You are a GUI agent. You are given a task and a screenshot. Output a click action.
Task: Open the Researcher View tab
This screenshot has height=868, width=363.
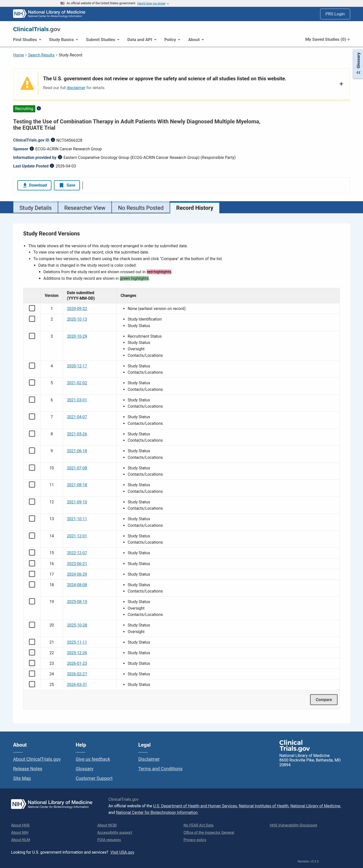[85, 208]
